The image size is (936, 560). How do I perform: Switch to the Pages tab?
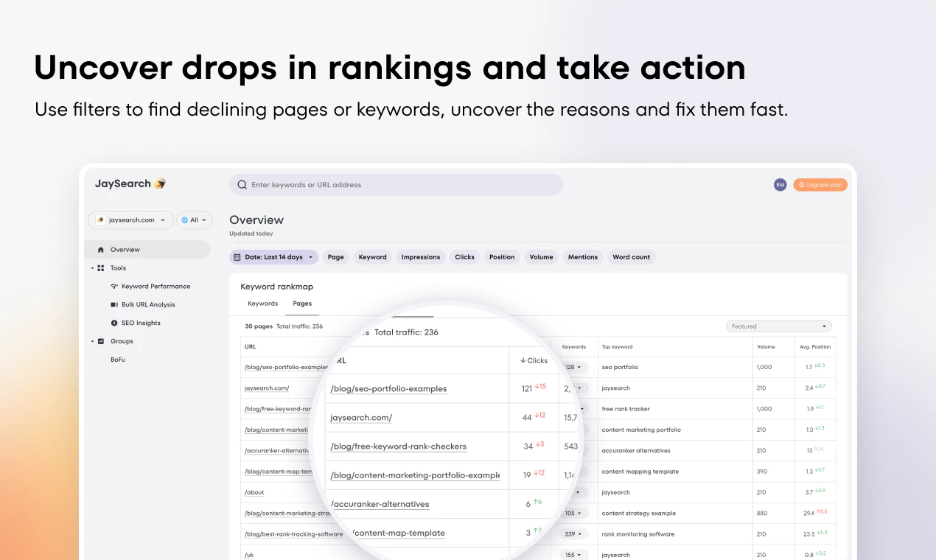[x=302, y=304]
